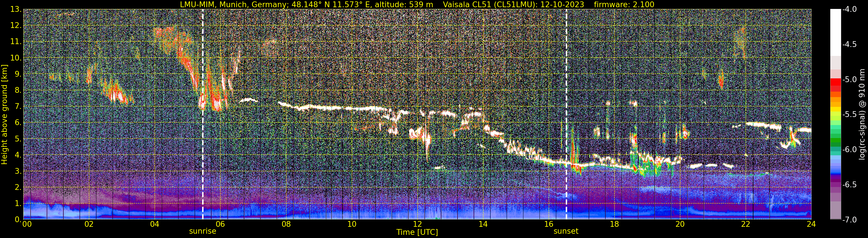868x238 pixels.
Task: Click the height axis tick label '7.'
Action: point(18,107)
